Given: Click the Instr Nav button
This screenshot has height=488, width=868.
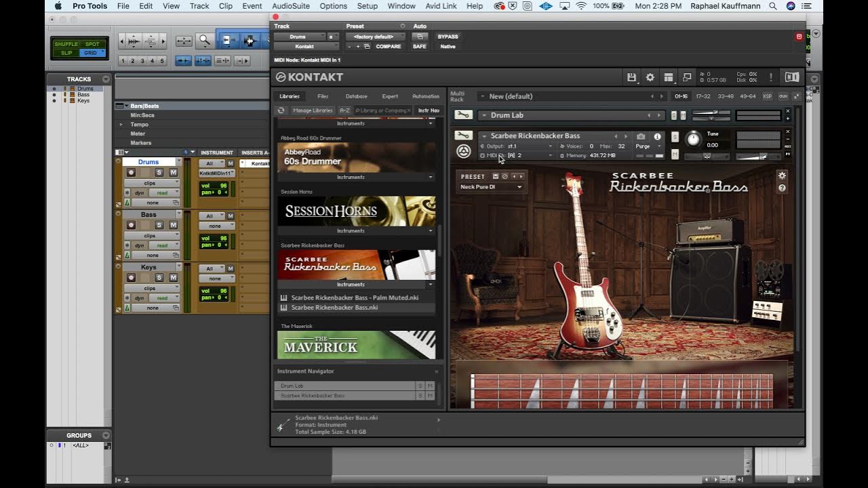Looking at the screenshot, I should [429, 110].
